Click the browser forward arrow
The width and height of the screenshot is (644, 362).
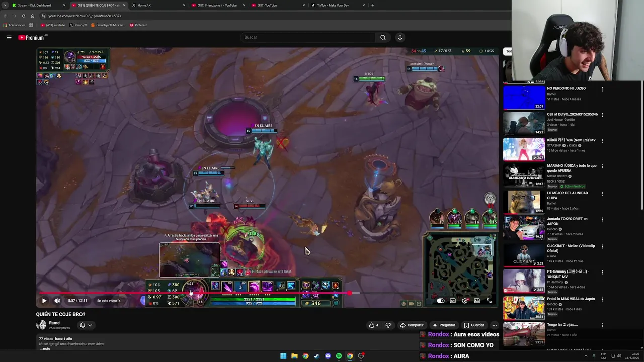(x=14, y=16)
